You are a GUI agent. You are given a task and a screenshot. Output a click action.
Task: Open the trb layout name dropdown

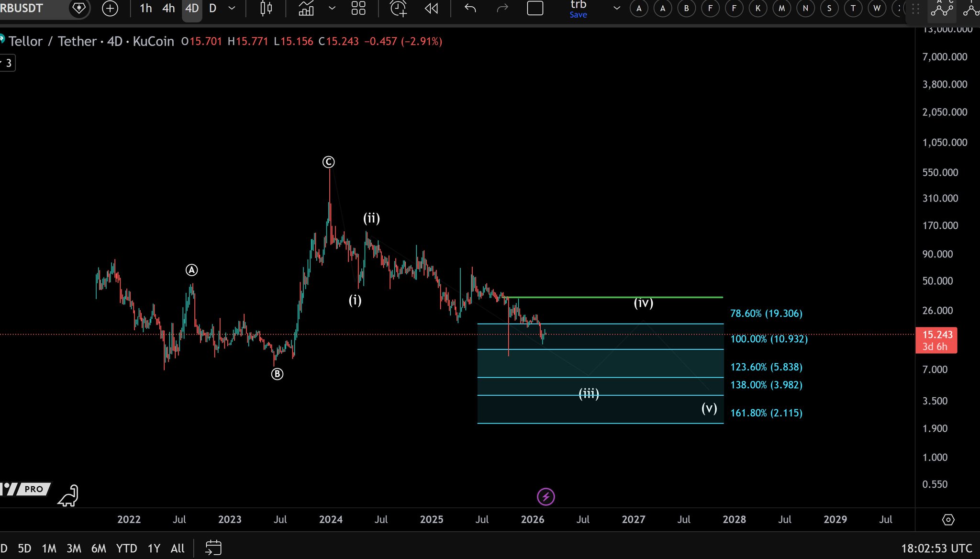(616, 8)
